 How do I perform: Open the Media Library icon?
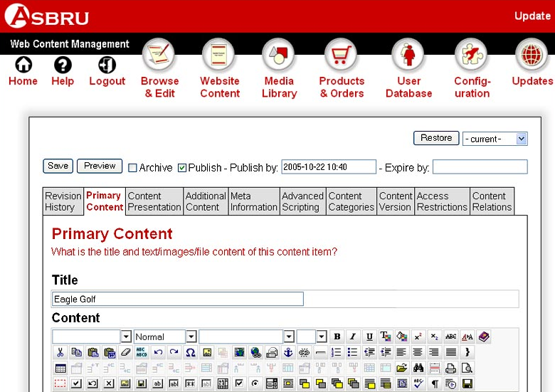279,70
